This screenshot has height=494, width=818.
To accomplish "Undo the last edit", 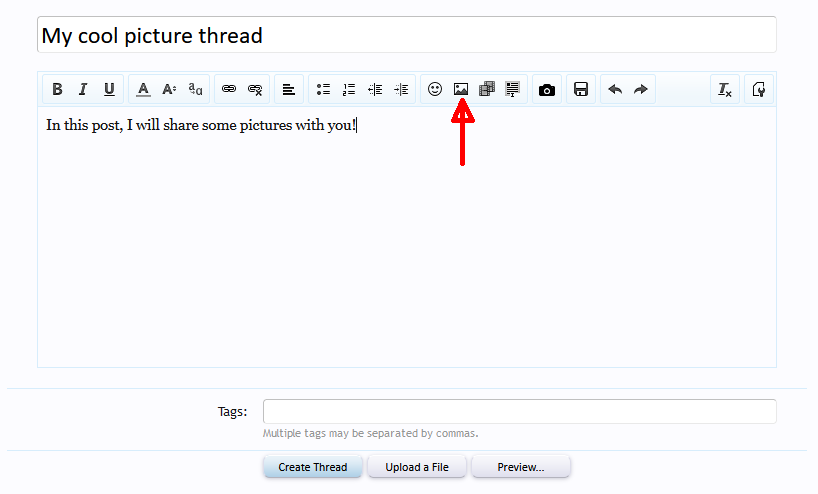I will pos(615,89).
